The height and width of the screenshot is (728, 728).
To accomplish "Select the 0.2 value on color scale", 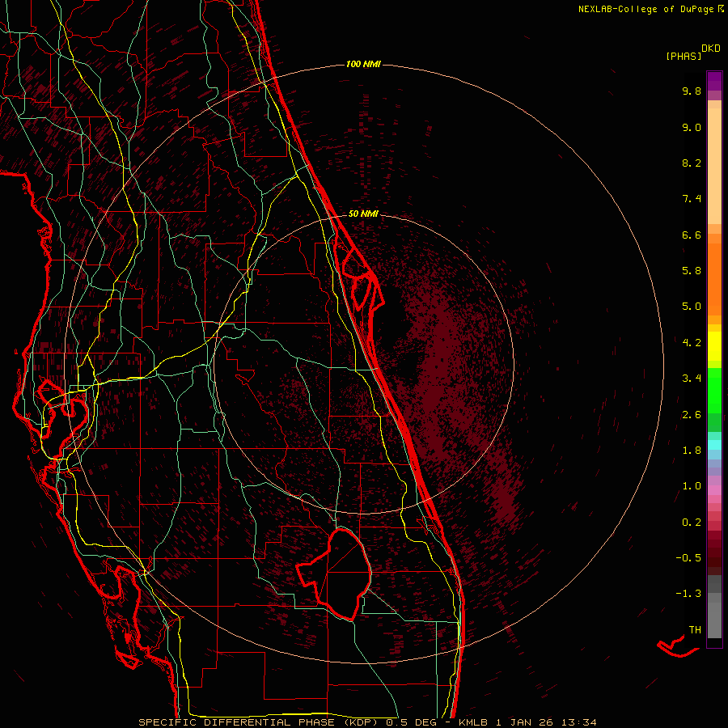I will tap(692, 523).
